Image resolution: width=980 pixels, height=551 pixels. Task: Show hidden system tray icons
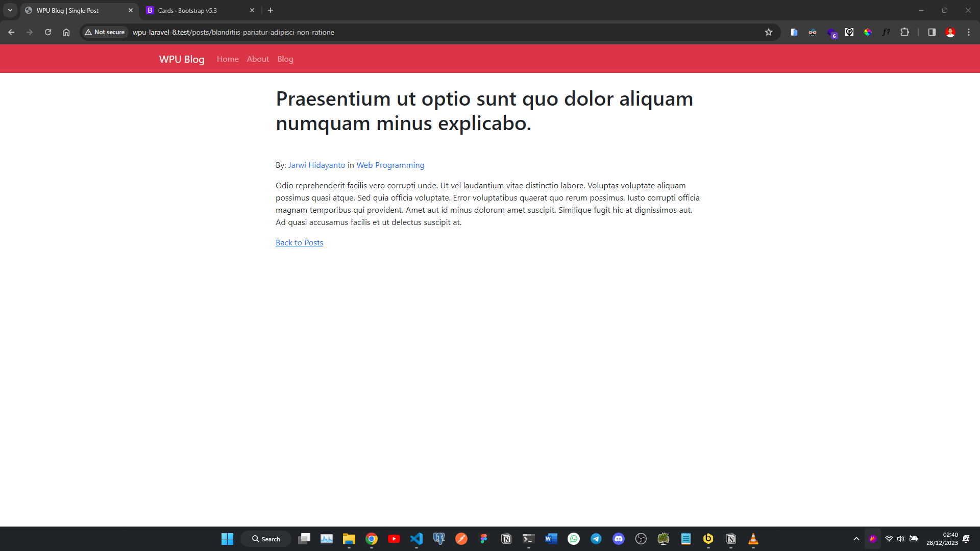856,539
